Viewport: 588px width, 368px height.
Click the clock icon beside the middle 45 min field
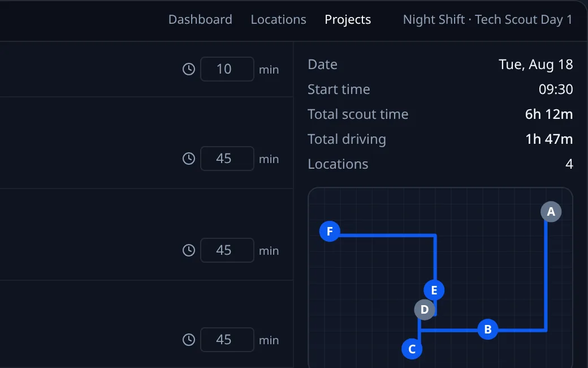point(189,250)
